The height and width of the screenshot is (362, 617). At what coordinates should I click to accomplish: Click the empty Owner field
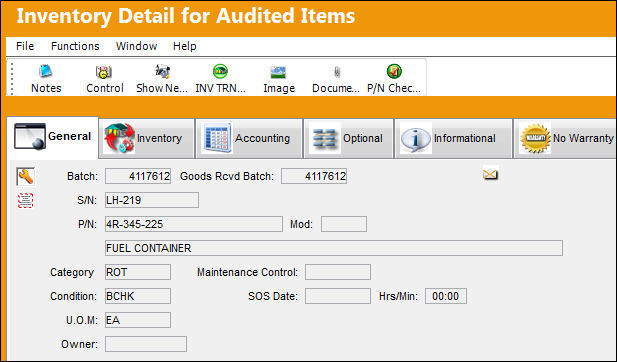[x=146, y=344]
